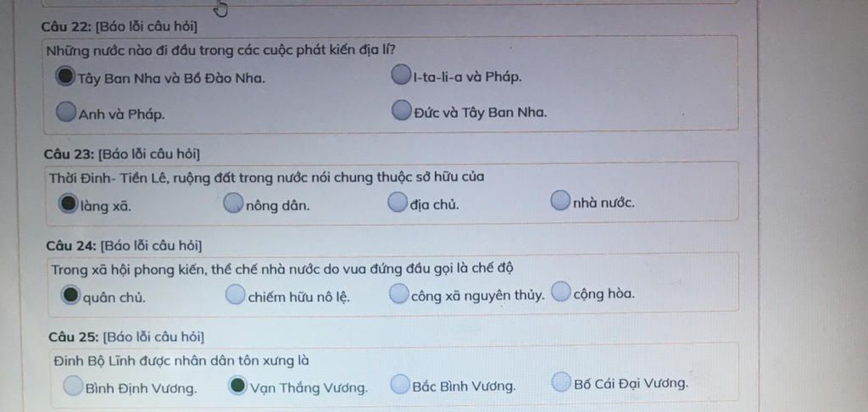Open Báo lỗi câu hỏi for Câu 24

151,245
